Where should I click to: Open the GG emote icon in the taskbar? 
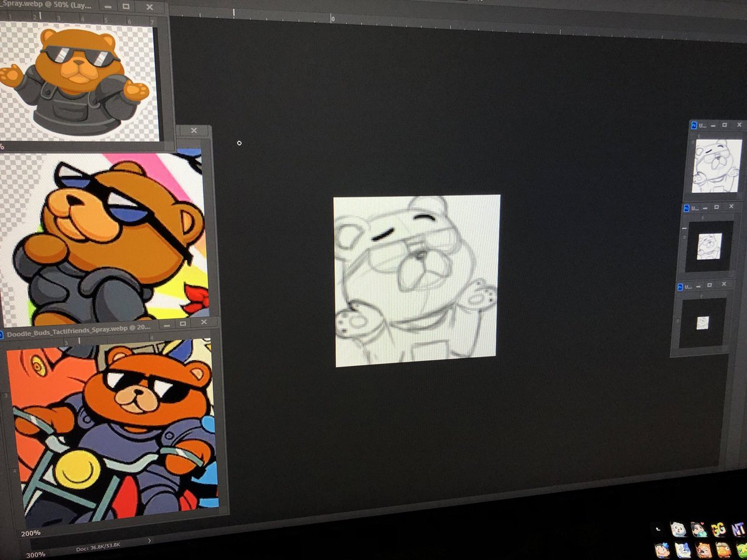(719, 529)
